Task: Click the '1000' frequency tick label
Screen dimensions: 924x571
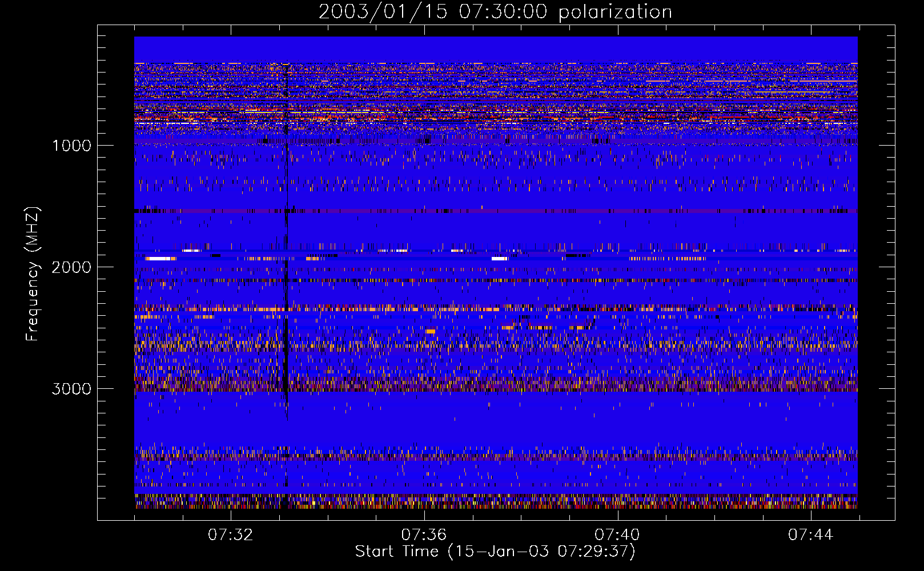Action: point(71,146)
